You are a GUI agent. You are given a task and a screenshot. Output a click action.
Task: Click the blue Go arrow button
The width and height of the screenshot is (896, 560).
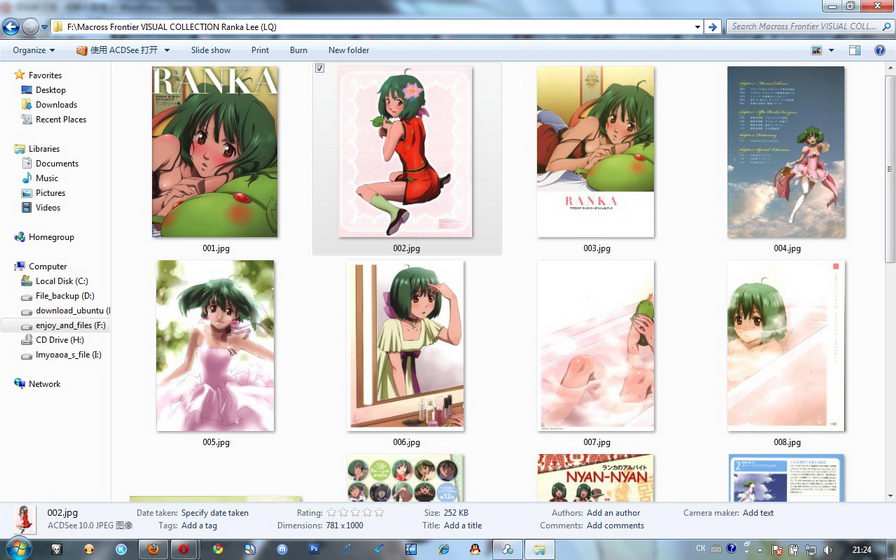712,27
